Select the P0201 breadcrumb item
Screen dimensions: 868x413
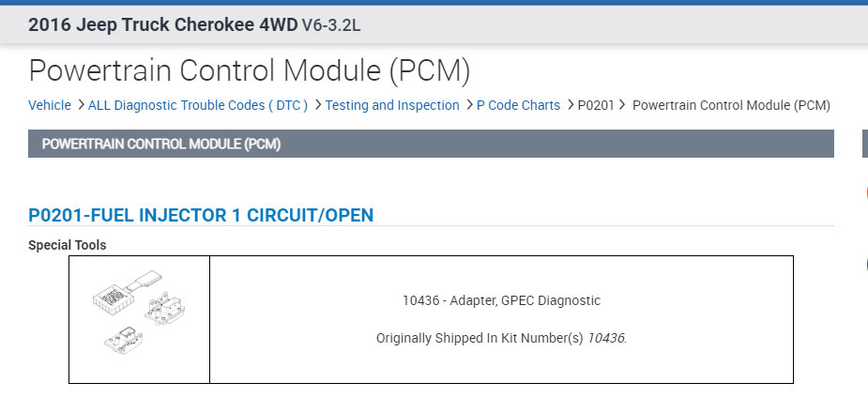pyautogui.click(x=596, y=105)
